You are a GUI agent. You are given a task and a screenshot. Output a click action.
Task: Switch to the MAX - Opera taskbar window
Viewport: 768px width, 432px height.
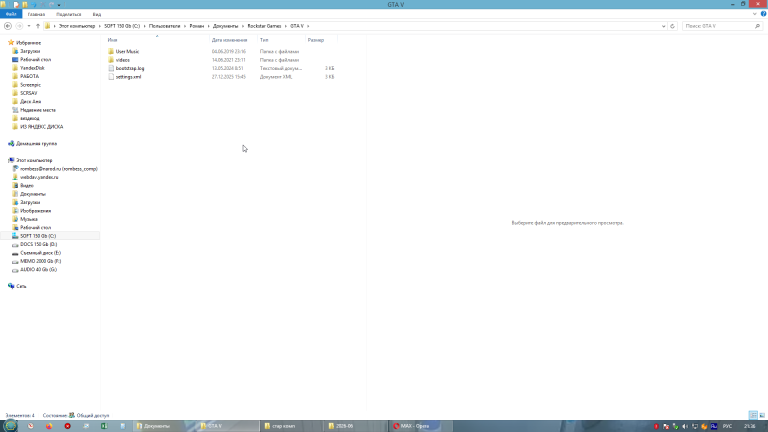pyautogui.click(x=419, y=426)
